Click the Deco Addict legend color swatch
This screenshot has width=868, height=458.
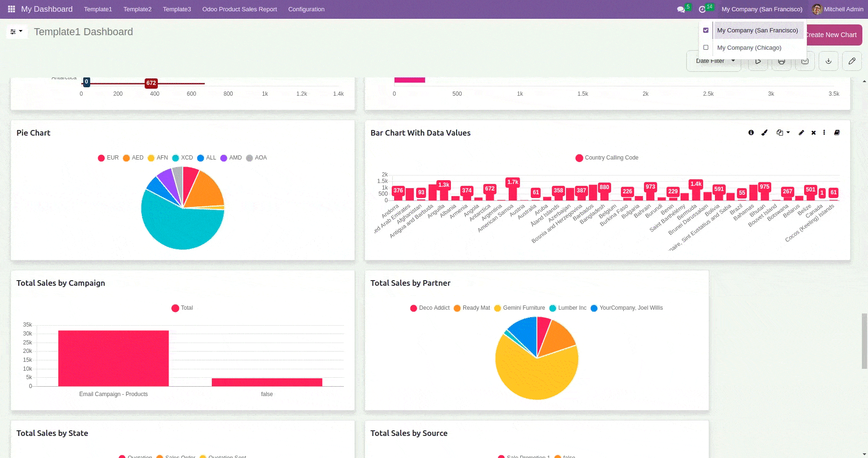[x=413, y=308]
